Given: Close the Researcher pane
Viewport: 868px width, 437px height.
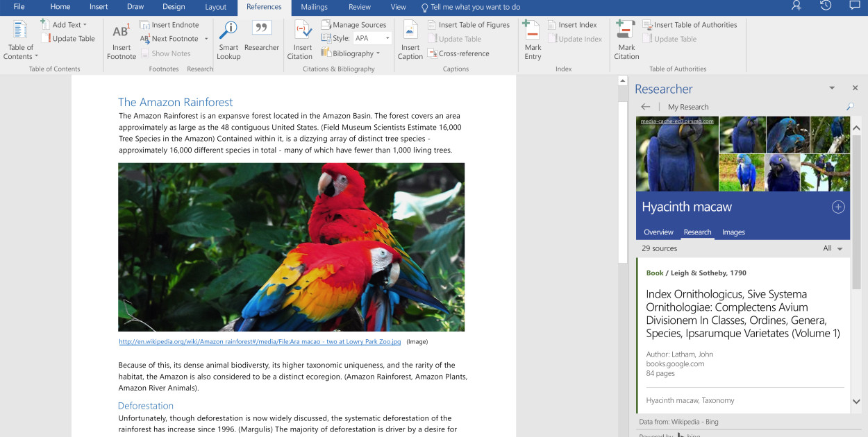Looking at the screenshot, I should (856, 89).
